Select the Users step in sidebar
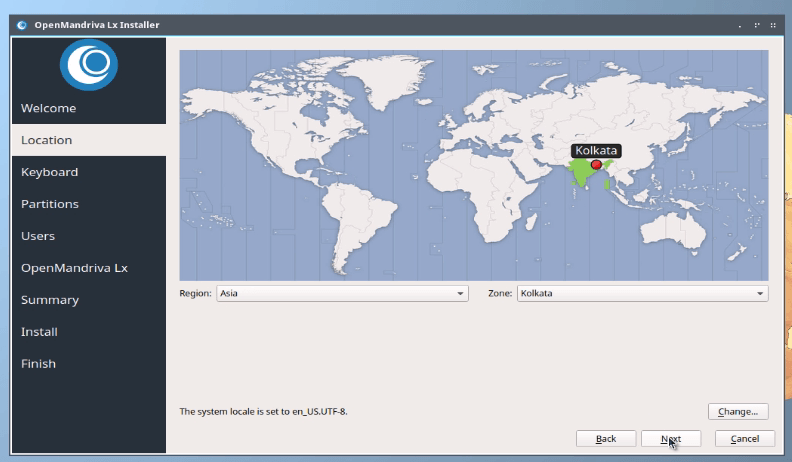 pos(89,236)
